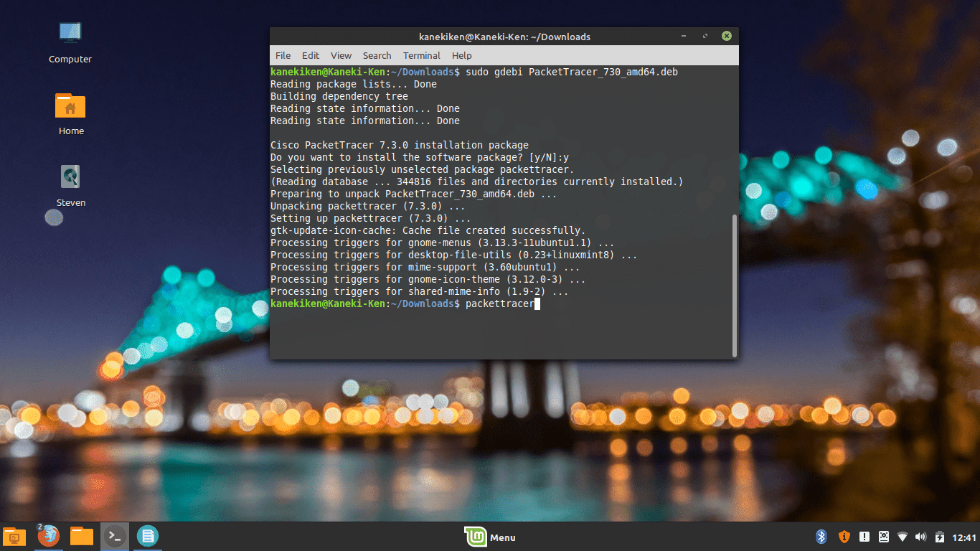Open the Search menu in the terminal
980x551 pixels.
pyautogui.click(x=377, y=55)
